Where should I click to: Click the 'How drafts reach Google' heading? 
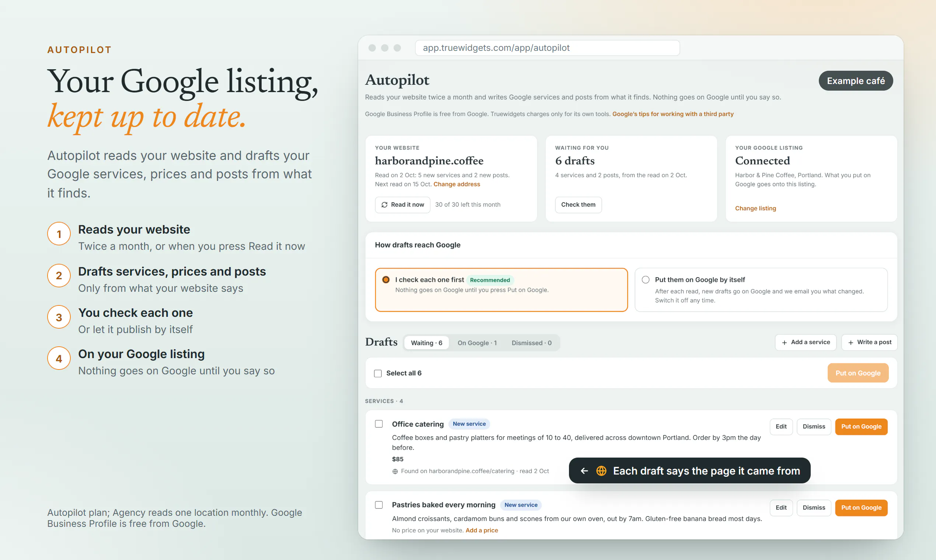coord(418,245)
